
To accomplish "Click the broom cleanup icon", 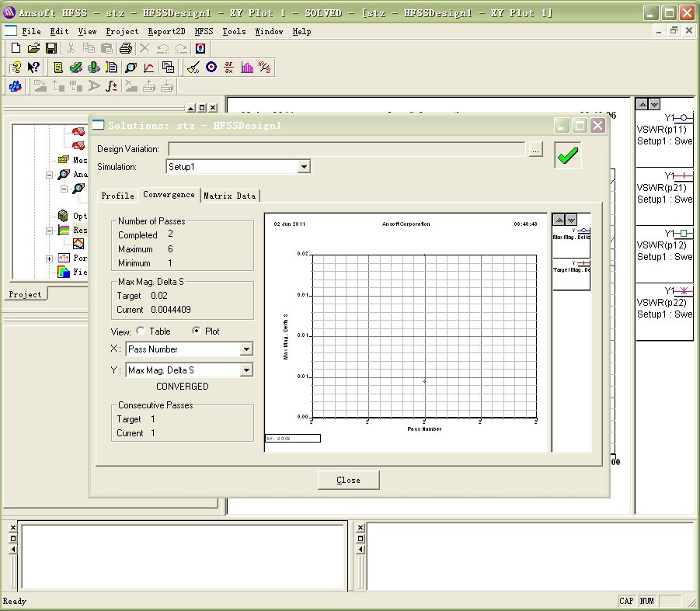I will (x=193, y=68).
